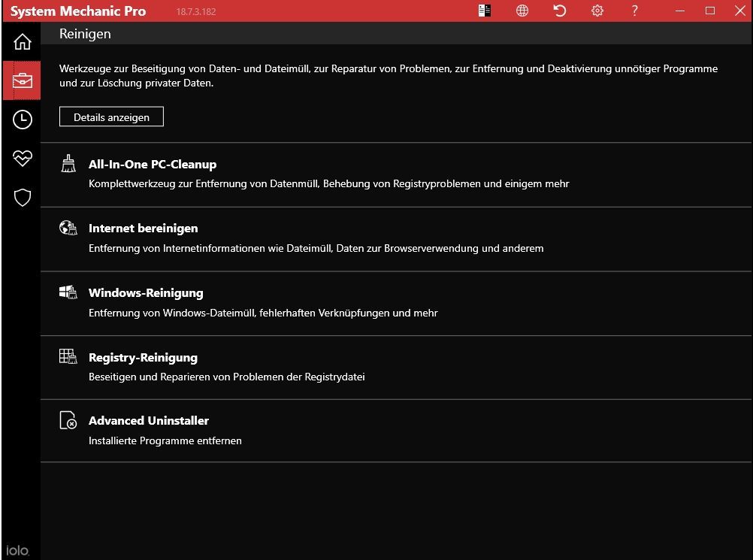Open settings gear in title bar
The width and height of the screenshot is (753, 560).
597,11
